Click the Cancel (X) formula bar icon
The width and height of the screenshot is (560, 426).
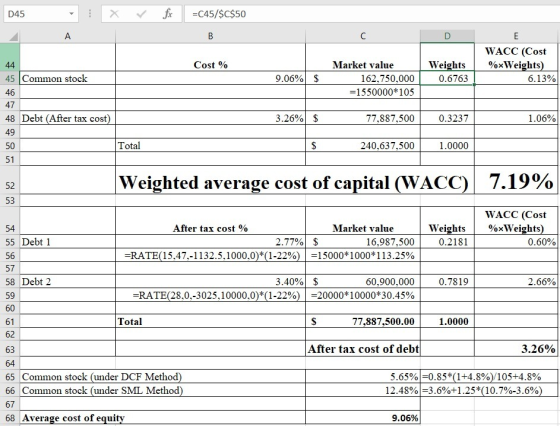click(x=114, y=14)
